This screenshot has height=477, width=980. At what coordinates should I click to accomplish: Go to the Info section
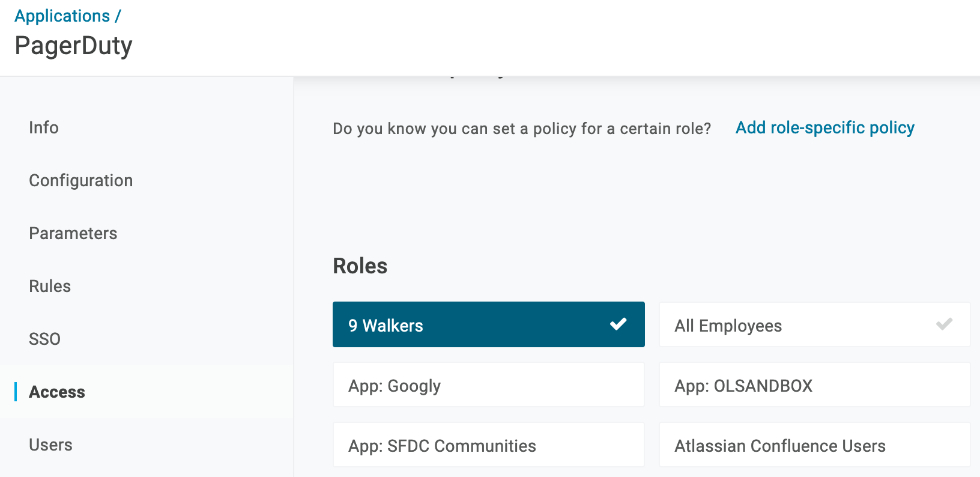[x=44, y=127]
